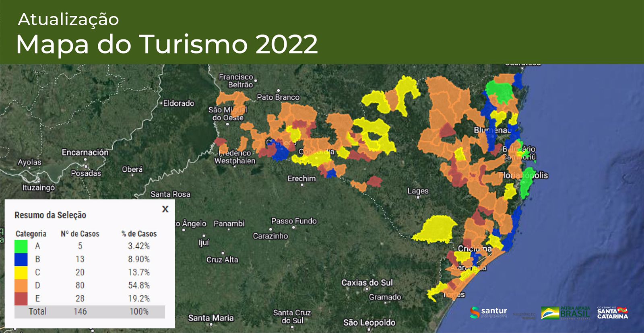This screenshot has width=644, height=333.
Task: Click the Passo Fundo map label
Action: click(294, 221)
